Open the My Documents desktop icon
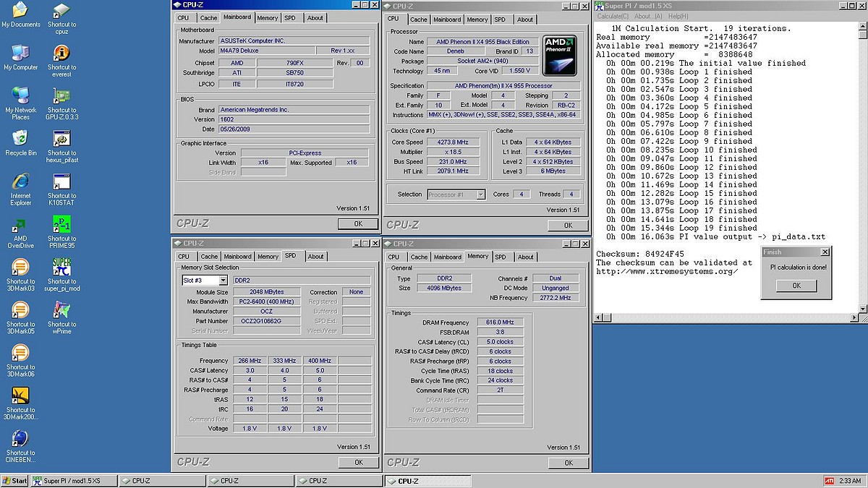This screenshot has width=868, height=488. 21,15
